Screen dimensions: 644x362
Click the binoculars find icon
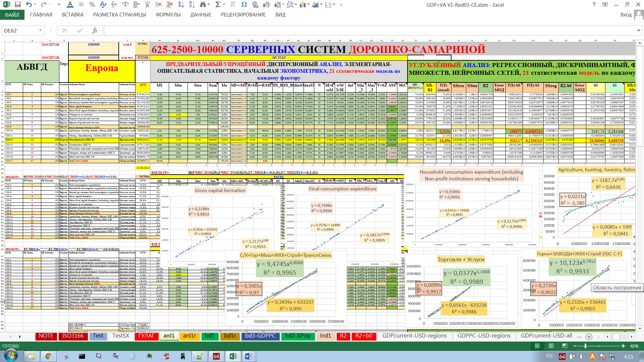point(203,5)
